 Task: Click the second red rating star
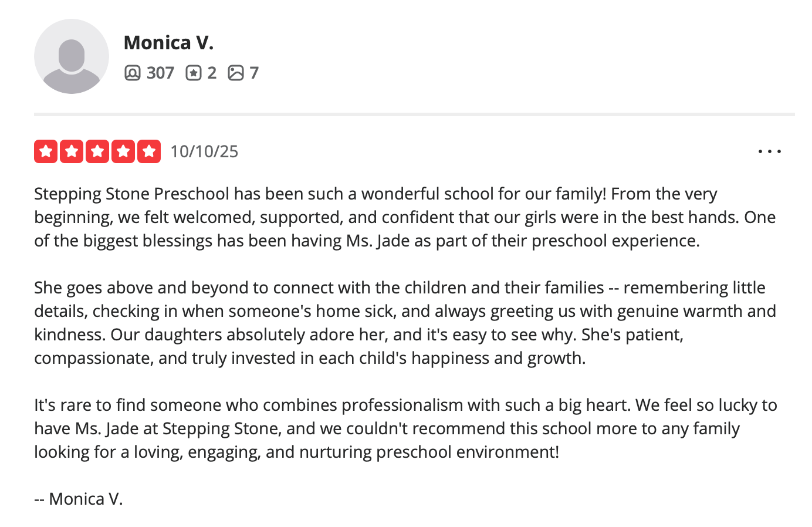72,151
